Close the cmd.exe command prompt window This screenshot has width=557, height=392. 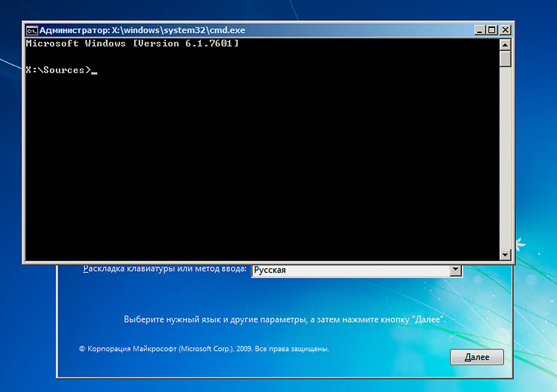[x=505, y=30]
